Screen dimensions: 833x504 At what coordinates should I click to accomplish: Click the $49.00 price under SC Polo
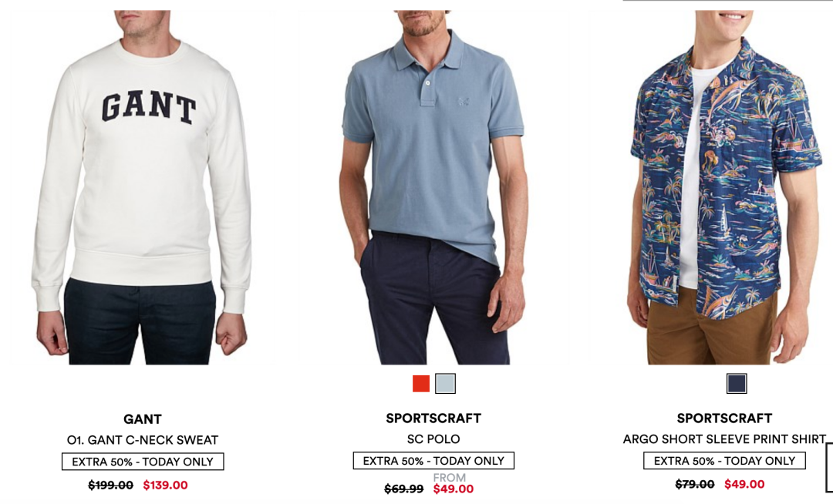(454, 489)
